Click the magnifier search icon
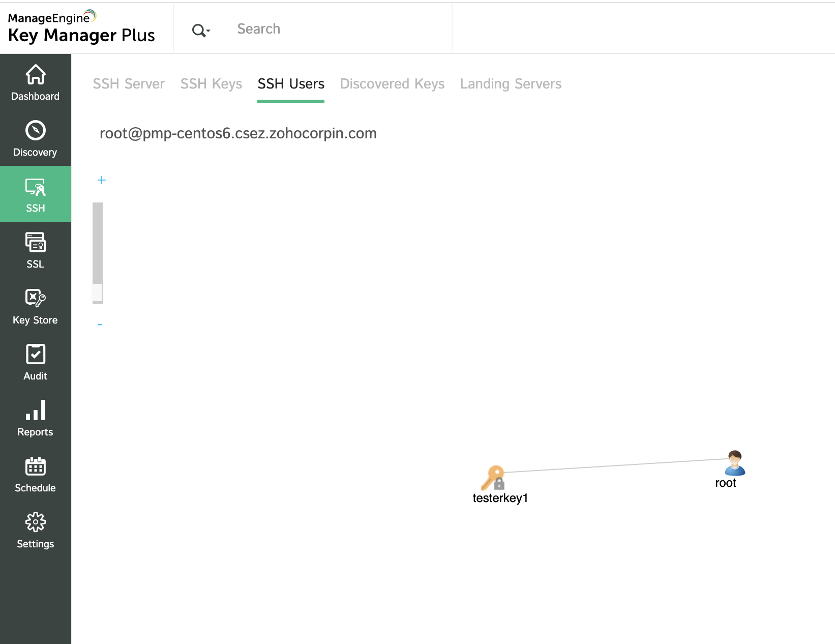835x644 pixels. 197,30
